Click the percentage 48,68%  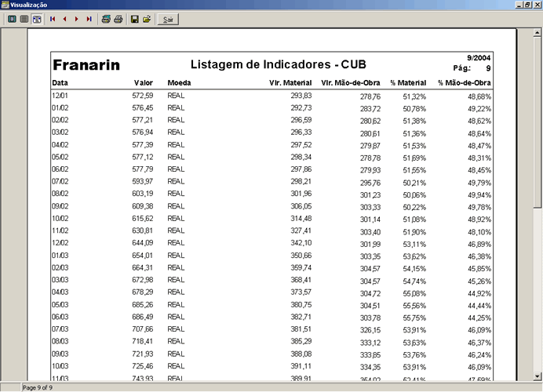click(x=479, y=96)
